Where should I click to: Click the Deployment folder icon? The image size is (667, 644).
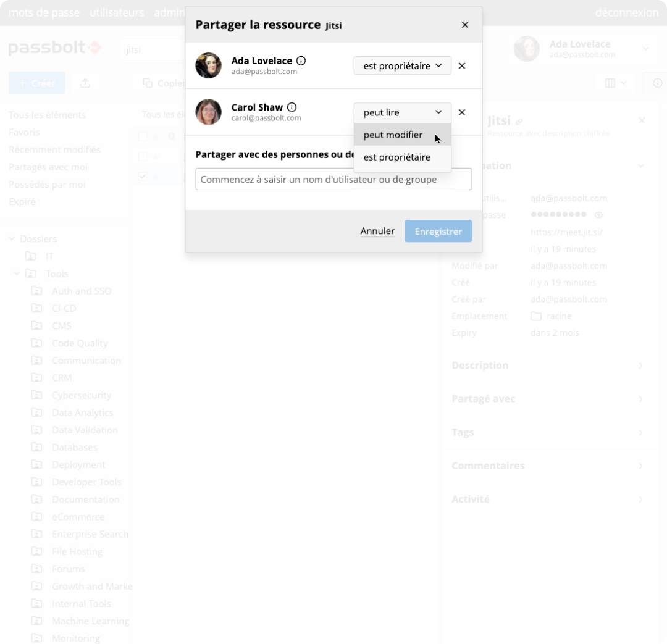[36, 464]
